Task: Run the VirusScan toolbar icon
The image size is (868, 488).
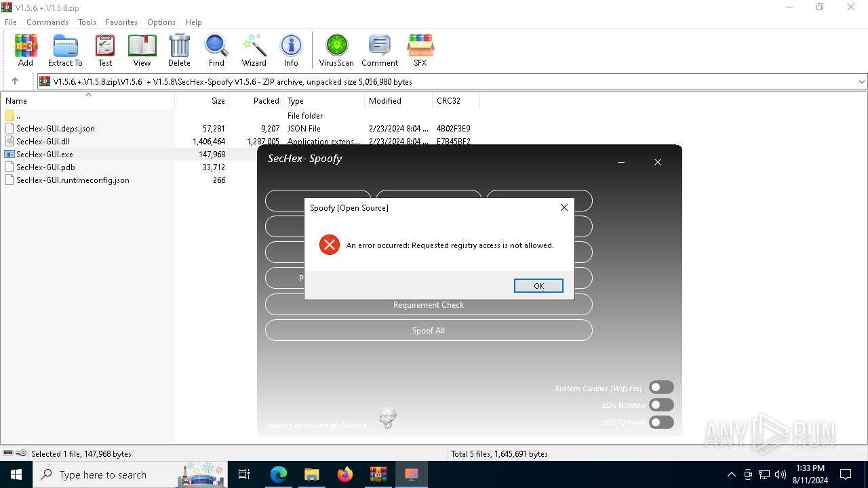Action: coord(336,51)
